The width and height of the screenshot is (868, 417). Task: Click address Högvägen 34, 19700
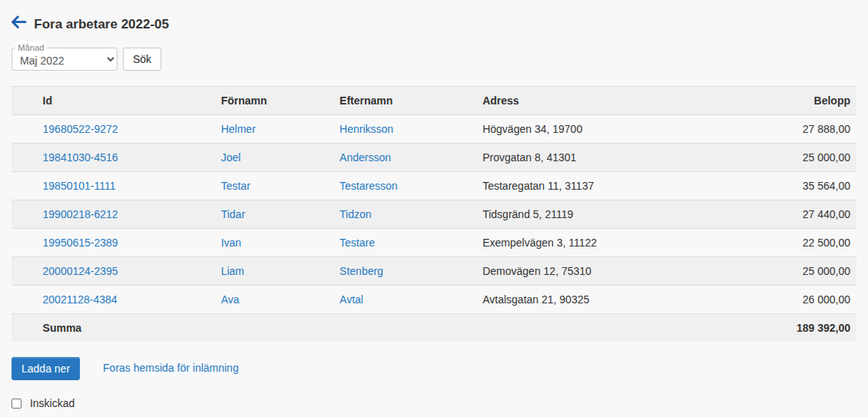532,129
